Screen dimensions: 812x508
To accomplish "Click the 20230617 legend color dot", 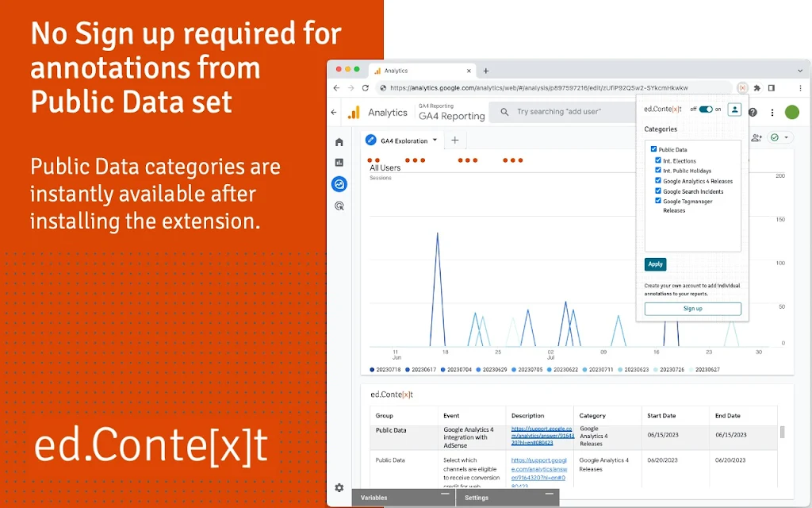I will [x=408, y=370].
